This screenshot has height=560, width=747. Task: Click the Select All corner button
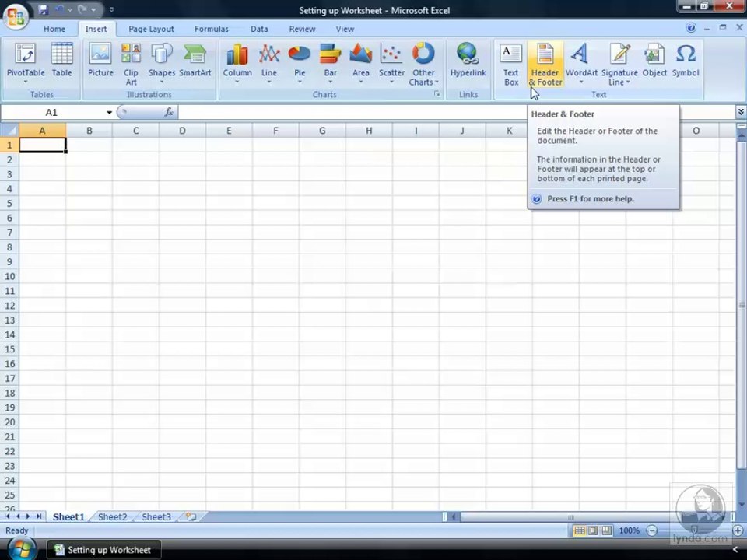(x=9, y=131)
